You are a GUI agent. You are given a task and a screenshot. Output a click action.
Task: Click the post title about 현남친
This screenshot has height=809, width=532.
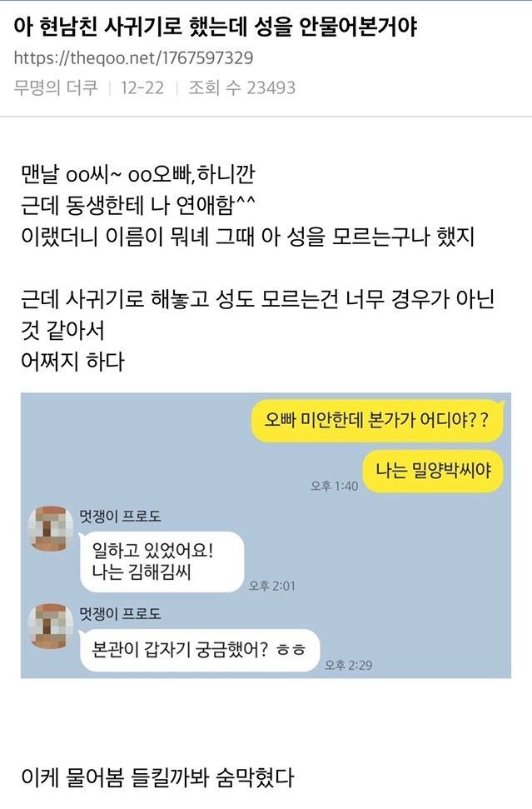click(x=215, y=27)
